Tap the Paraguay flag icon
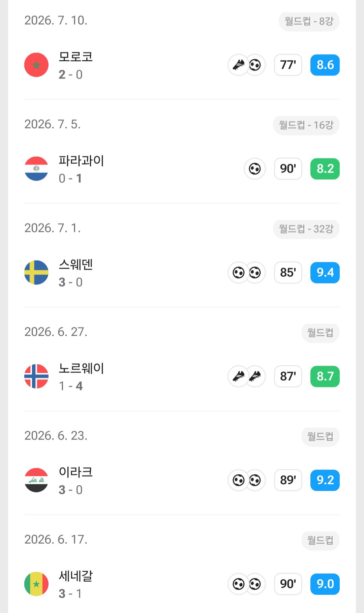 (x=36, y=168)
